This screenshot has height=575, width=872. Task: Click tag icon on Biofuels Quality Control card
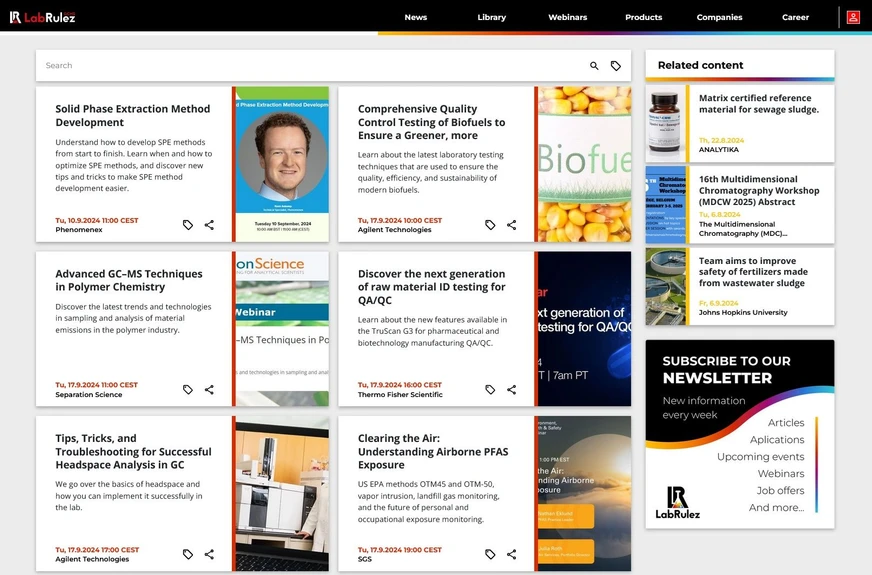[490, 225]
